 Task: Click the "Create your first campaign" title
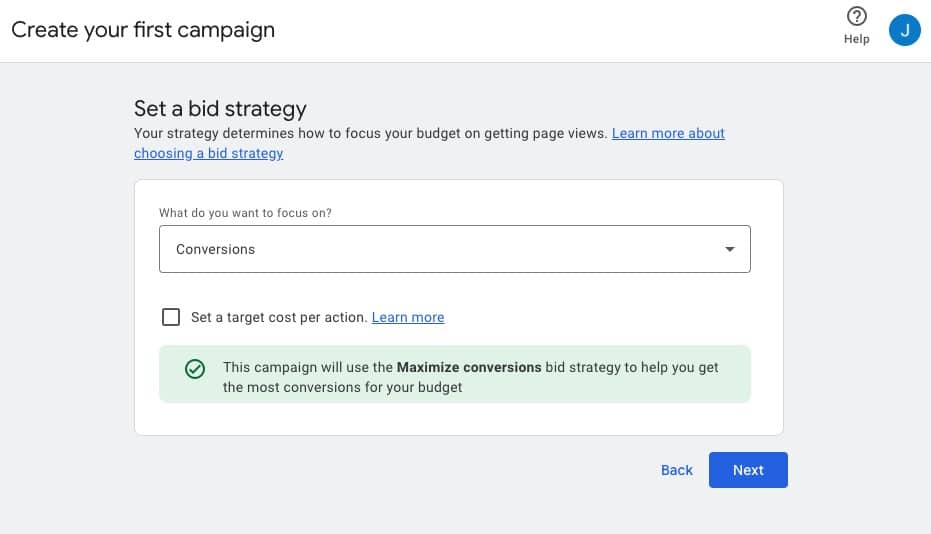click(143, 29)
